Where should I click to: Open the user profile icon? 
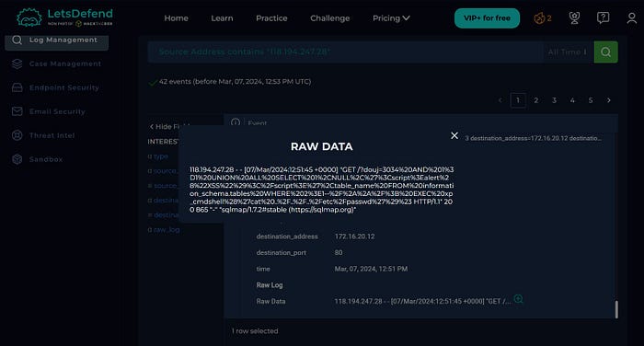click(x=632, y=18)
